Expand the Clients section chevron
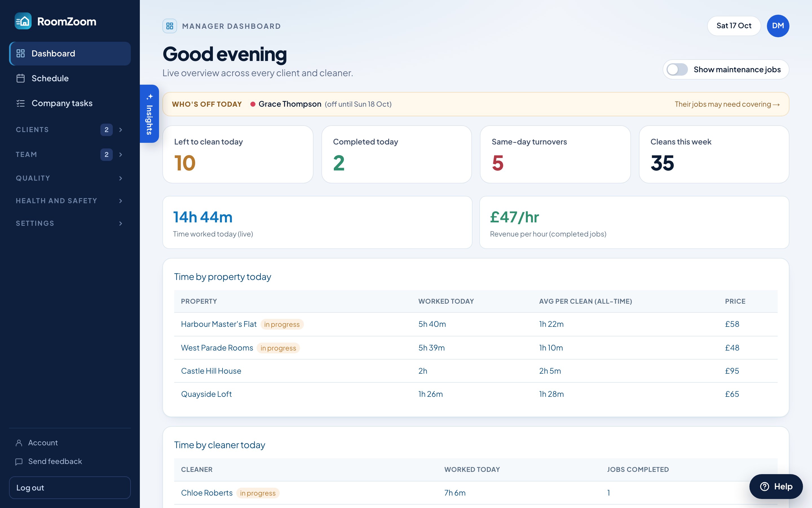This screenshot has width=812, height=508. (x=121, y=130)
